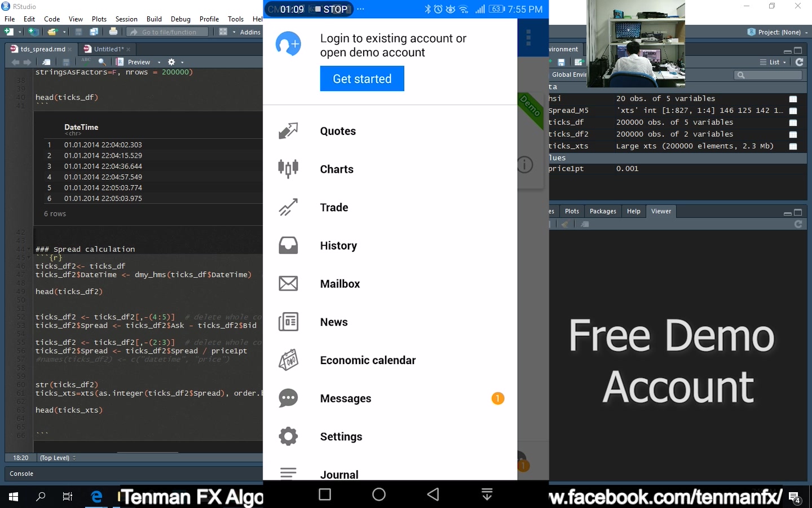Image resolution: width=812 pixels, height=508 pixels.
Task: Tap the Get started button
Action: tap(362, 78)
